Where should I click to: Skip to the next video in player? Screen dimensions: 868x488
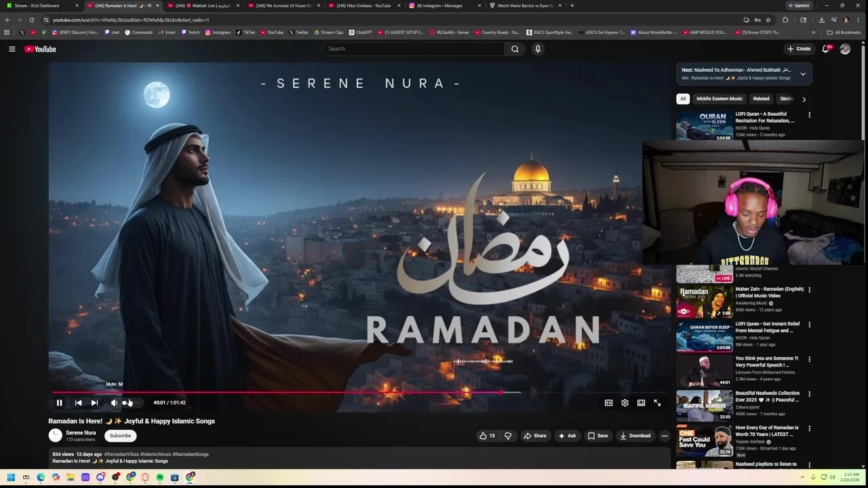[94, 403]
